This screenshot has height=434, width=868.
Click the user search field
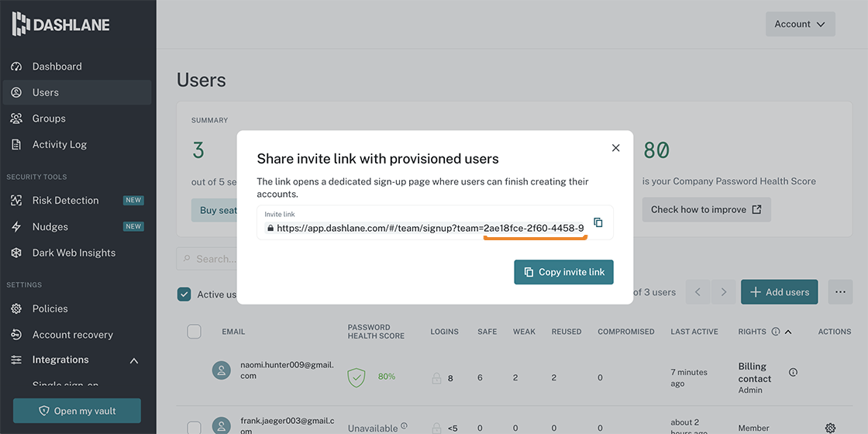click(206, 259)
